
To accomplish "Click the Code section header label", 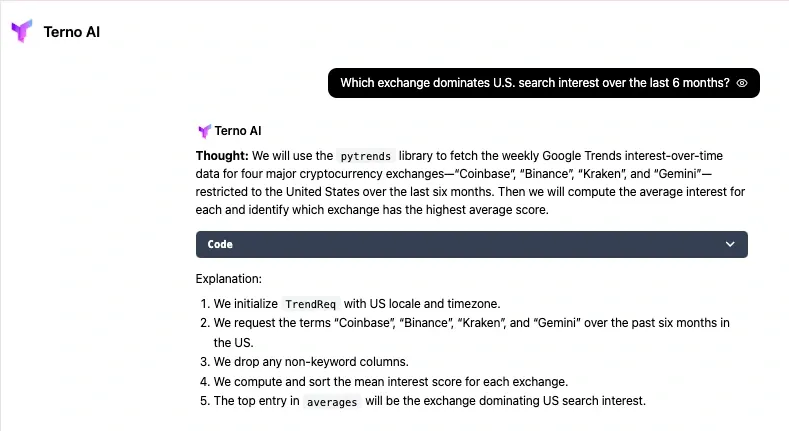I will pyautogui.click(x=220, y=244).
